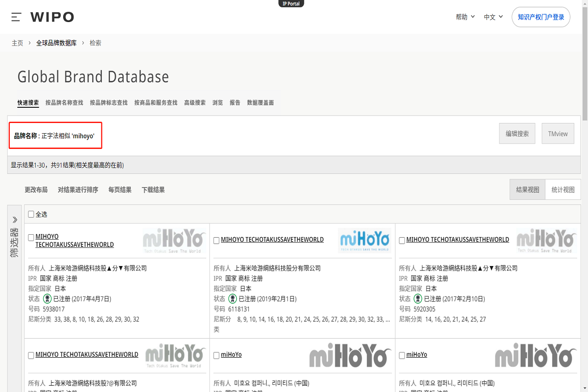Open the title link of trademark 6118131
Screen dimensions: 588x392
coord(272,240)
